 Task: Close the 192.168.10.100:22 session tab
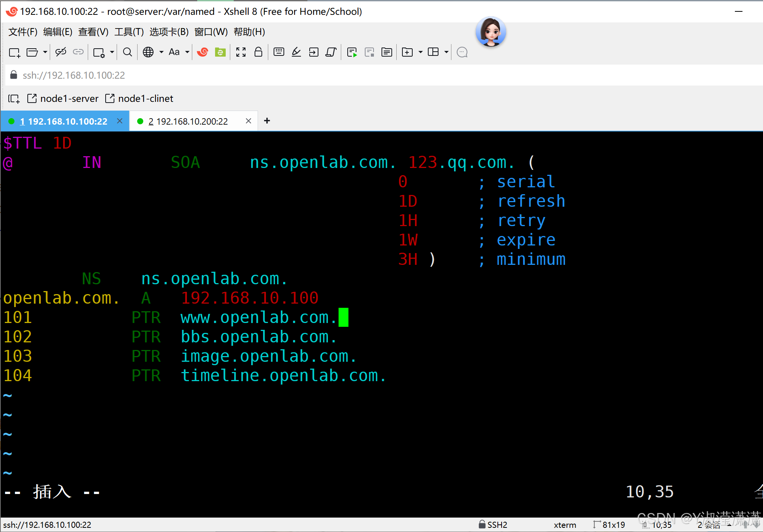[x=120, y=121]
